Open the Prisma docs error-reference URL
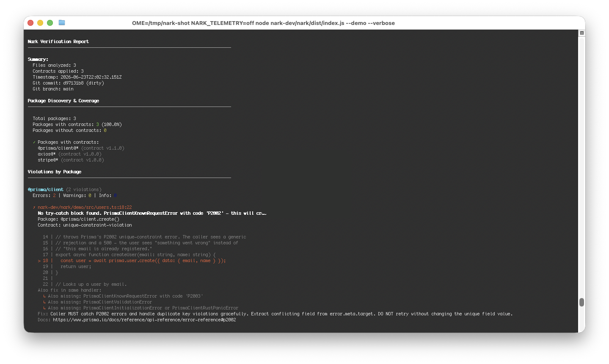The height and width of the screenshot is (364, 609). click(144, 320)
